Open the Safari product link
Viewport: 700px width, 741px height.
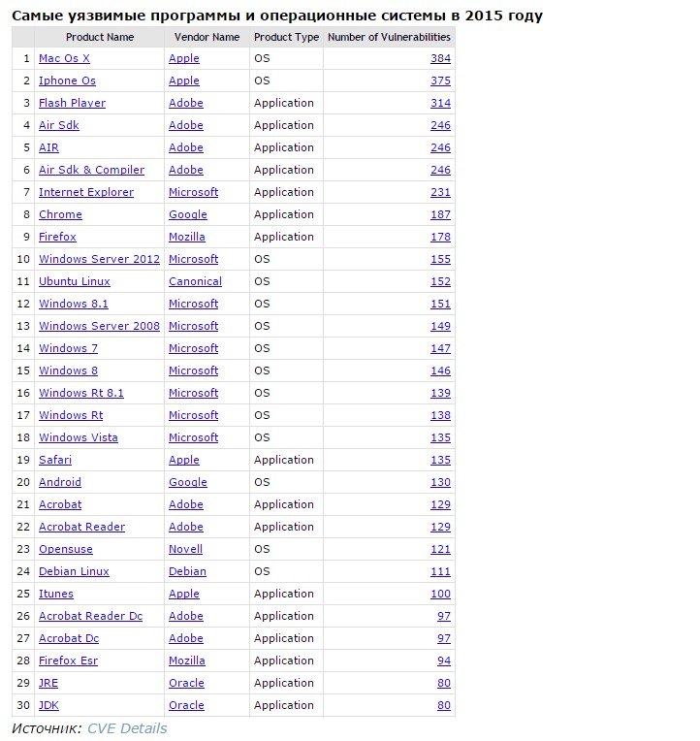pos(55,460)
